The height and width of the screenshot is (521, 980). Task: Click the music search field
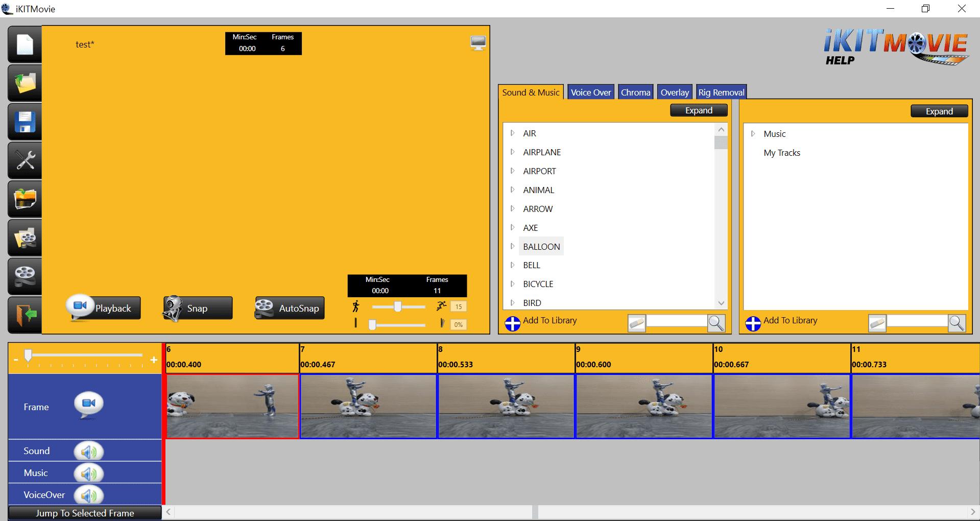[917, 321]
